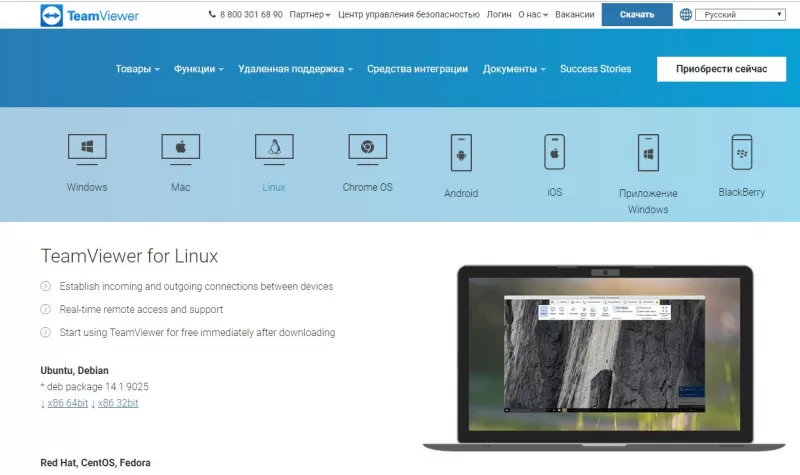This screenshot has height=475, width=800.
Task: Click the Red Hat, CentOS, Fedora heading
Action: tap(95, 463)
